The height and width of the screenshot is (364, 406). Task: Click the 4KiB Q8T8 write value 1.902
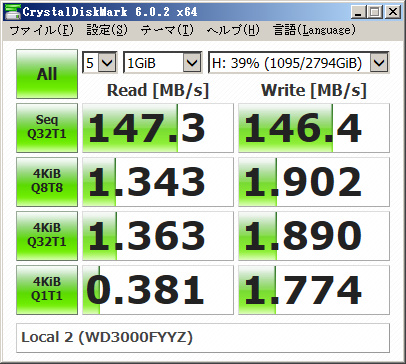[314, 182]
